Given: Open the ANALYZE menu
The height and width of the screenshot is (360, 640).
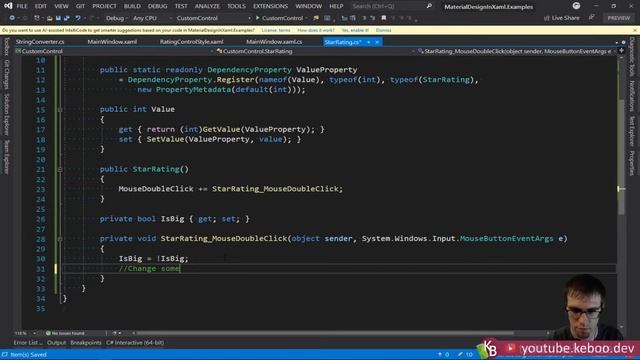Looking at the screenshot, I should [x=207, y=6].
